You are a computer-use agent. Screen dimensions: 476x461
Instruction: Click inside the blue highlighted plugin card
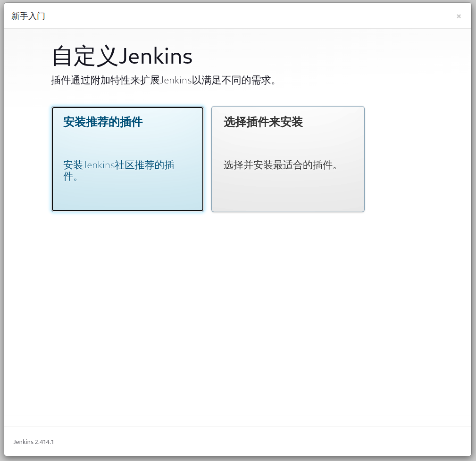coord(127,189)
